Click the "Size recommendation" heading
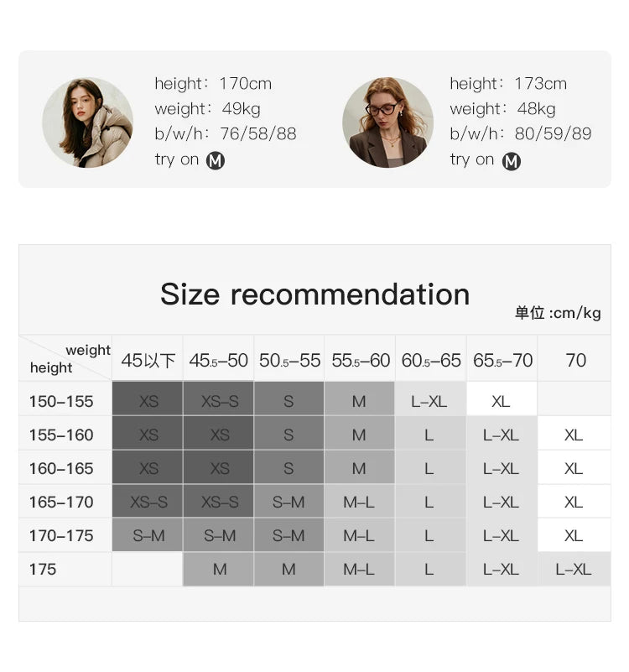 (x=314, y=294)
